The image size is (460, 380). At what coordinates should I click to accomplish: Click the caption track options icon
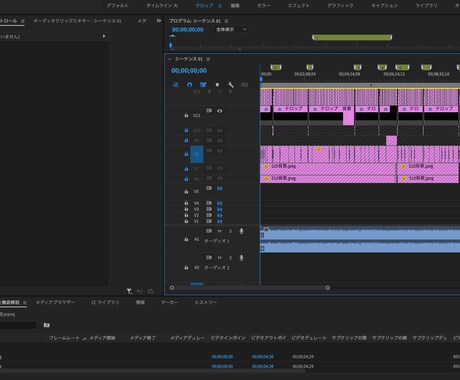pos(244,85)
